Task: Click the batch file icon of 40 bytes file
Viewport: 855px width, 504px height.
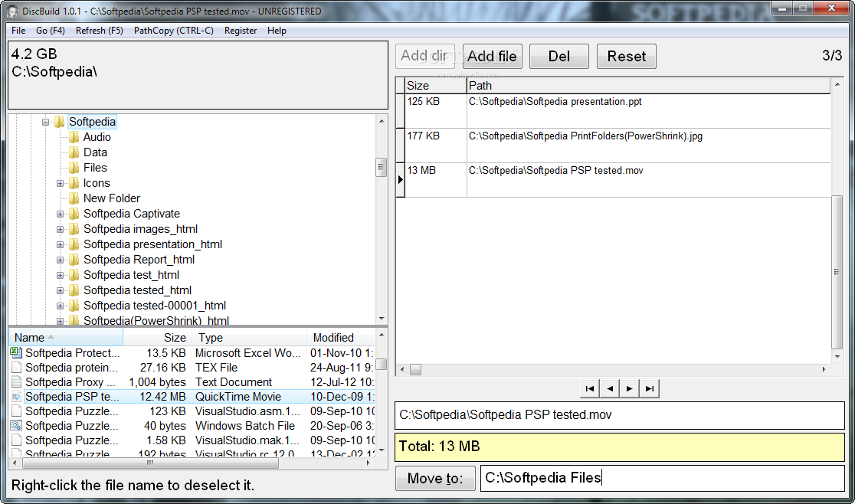Action: tap(16, 426)
